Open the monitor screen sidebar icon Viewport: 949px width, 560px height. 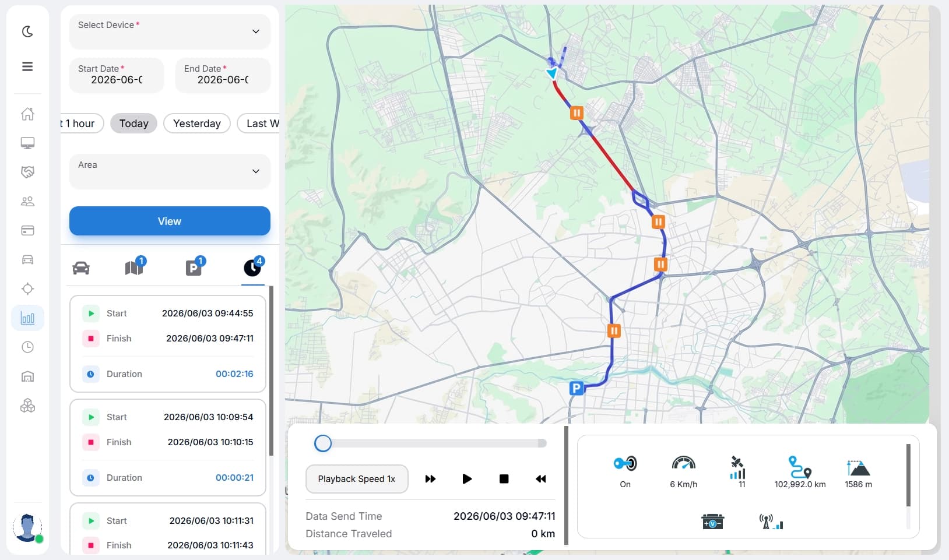[27, 143]
